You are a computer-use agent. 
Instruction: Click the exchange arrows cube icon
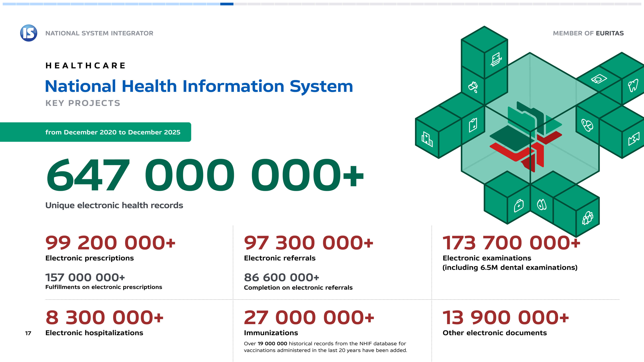tap(634, 139)
